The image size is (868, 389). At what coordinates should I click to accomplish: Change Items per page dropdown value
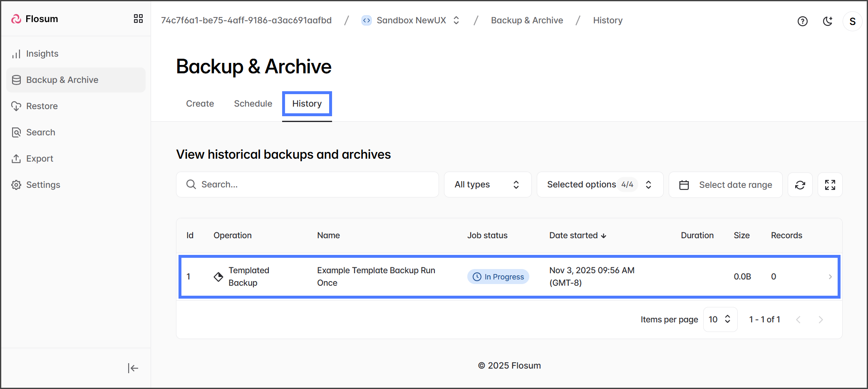720,319
